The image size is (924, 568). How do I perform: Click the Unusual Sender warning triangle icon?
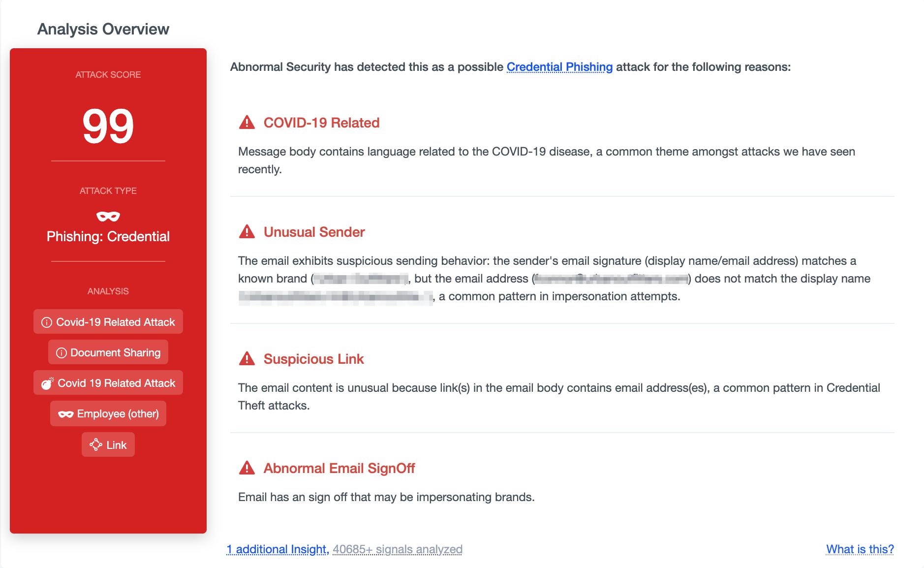[x=246, y=232]
